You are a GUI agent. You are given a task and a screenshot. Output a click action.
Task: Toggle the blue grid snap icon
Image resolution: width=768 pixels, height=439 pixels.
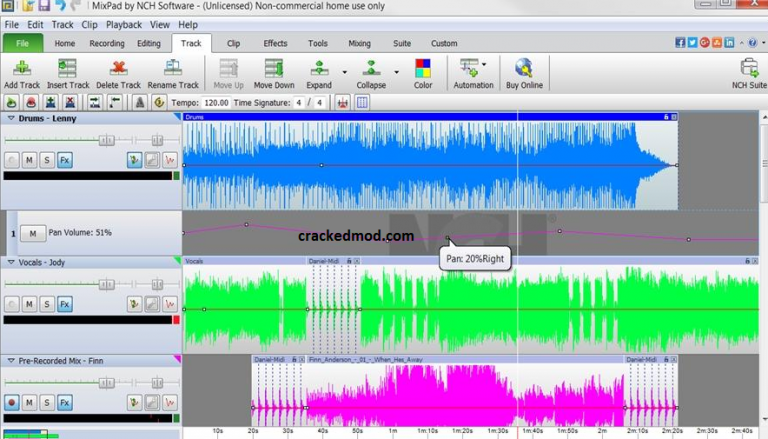(362, 102)
